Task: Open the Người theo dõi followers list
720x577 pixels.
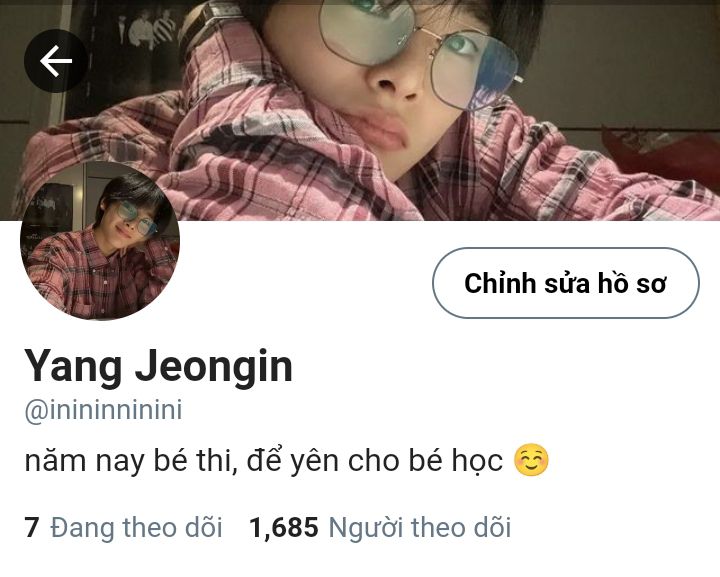Action: pos(420,527)
